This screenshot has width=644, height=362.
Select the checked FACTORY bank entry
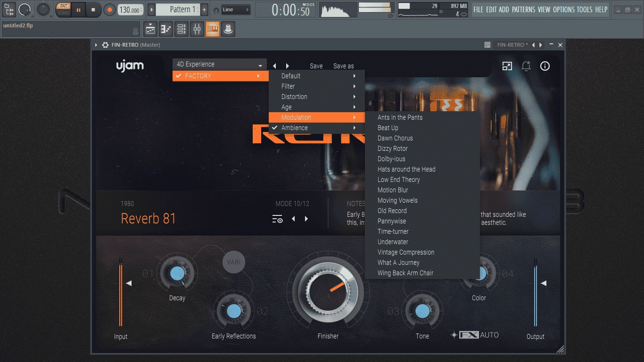point(220,76)
